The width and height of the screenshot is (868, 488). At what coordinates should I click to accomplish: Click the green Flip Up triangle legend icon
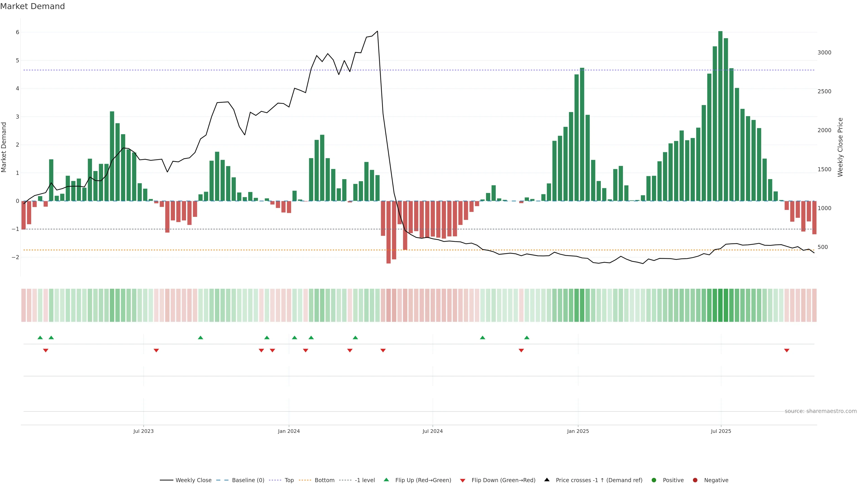point(386,480)
